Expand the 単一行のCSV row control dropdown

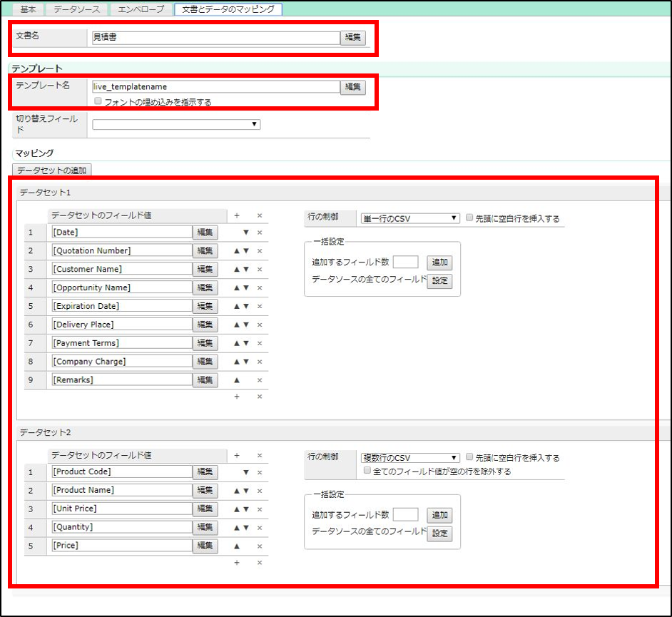[410, 218]
